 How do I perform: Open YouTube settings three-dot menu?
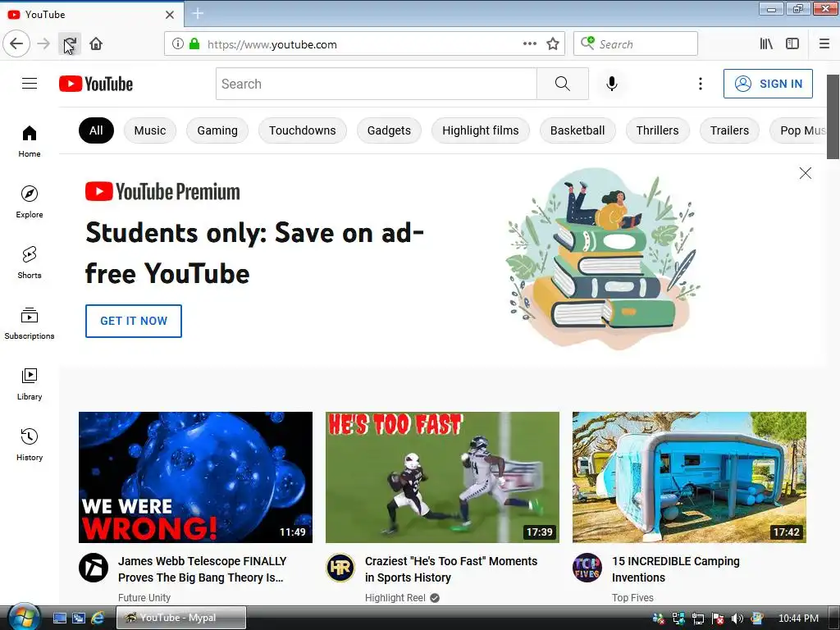(701, 84)
